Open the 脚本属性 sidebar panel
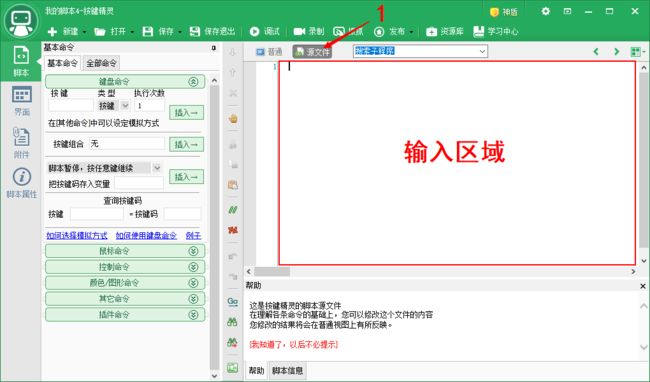 pyautogui.click(x=22, y=183)
